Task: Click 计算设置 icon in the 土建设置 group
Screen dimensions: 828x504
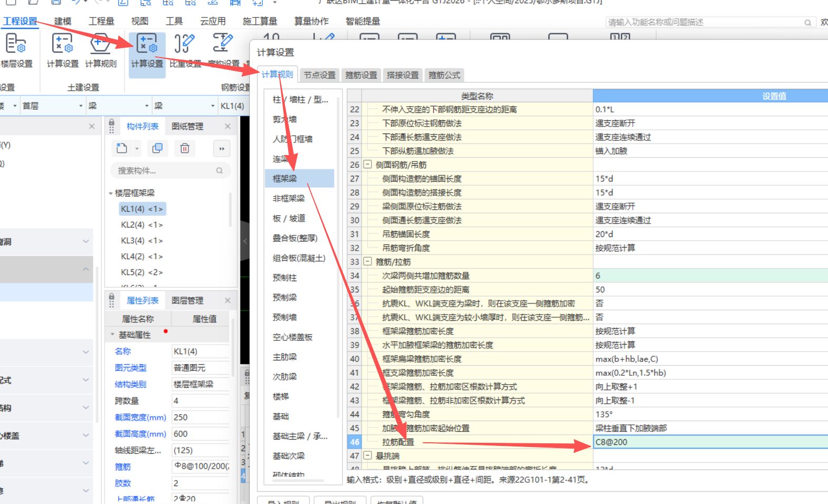Action: [x=62, y=51]
